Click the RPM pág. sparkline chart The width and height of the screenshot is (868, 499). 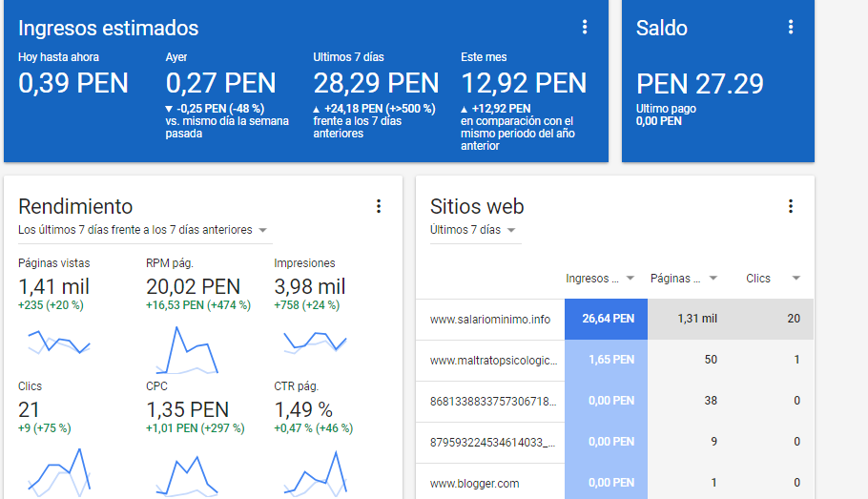[187, 350]
